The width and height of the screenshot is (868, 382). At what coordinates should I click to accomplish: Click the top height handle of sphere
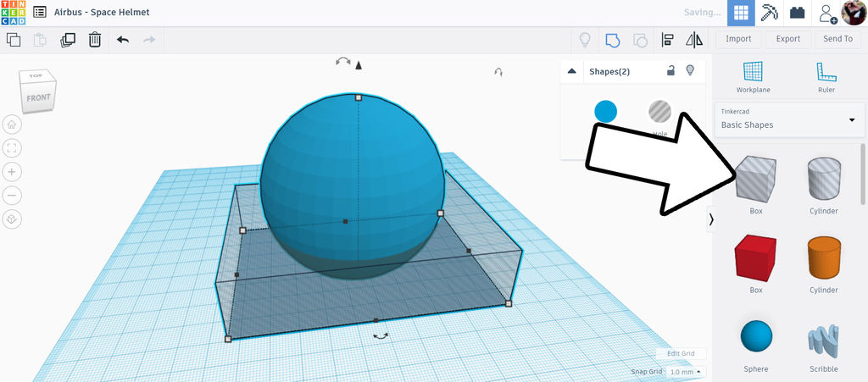tap(359, 97)
